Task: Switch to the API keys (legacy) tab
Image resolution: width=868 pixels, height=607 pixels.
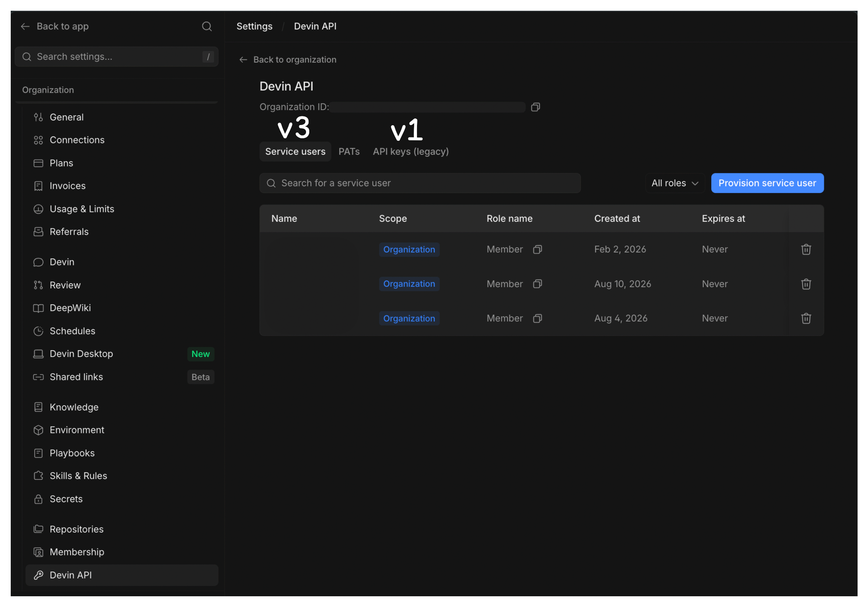Action: point(411,151)
